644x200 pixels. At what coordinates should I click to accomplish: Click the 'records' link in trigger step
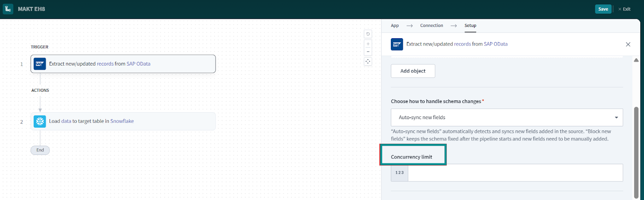(105, 64)
